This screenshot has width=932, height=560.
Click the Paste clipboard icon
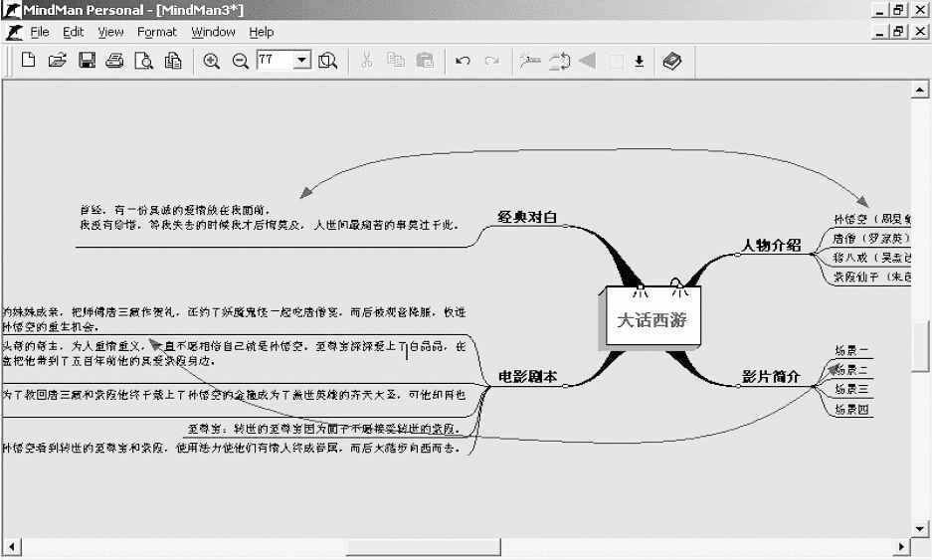425,60
